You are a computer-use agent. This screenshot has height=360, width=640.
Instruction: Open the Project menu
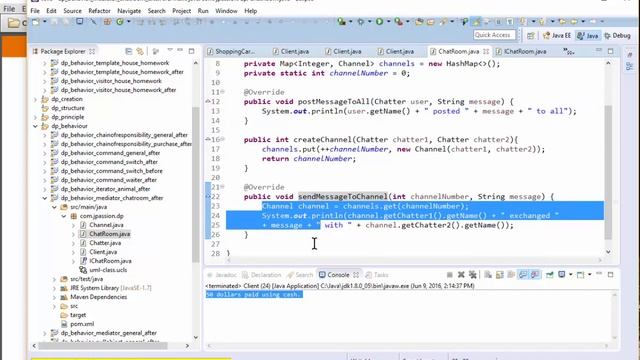click(182, 11)
